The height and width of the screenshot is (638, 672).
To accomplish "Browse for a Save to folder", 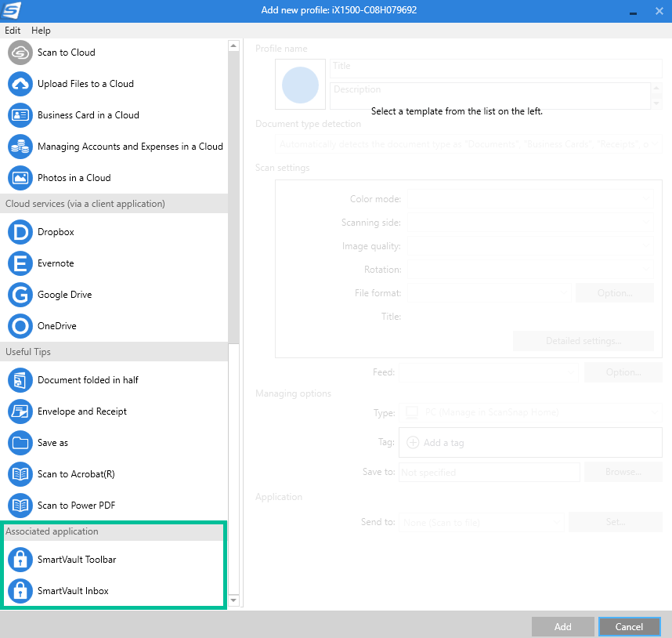I will click(623, 472).
